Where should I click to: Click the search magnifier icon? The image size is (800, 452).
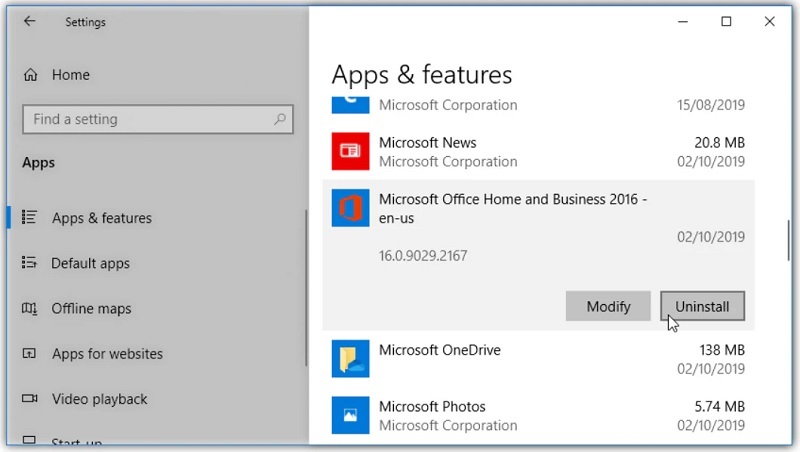coord(280,119)
